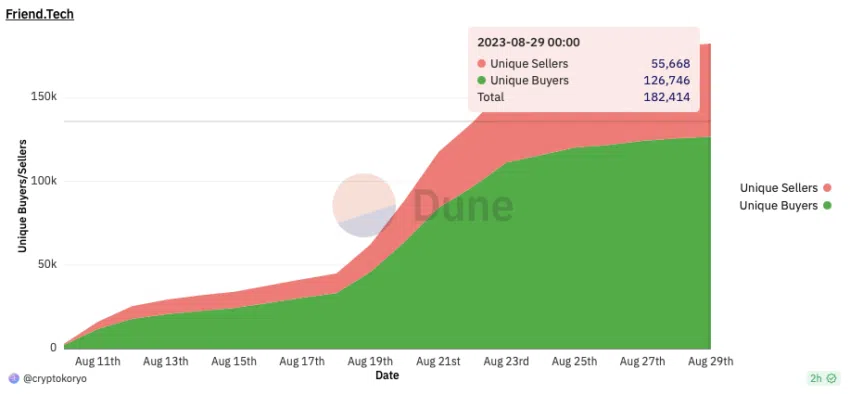Click the Date x-axis title

[x=387, y=375]
